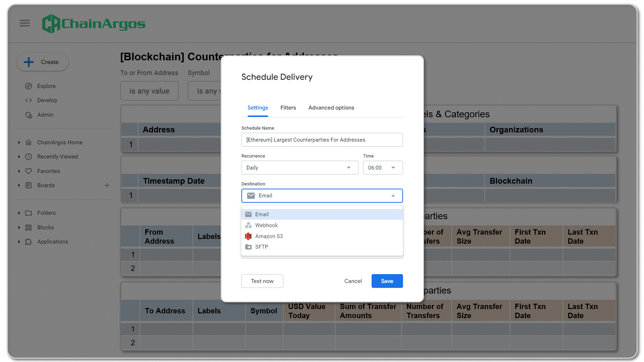Click the Test now button

tap(262, 281)
